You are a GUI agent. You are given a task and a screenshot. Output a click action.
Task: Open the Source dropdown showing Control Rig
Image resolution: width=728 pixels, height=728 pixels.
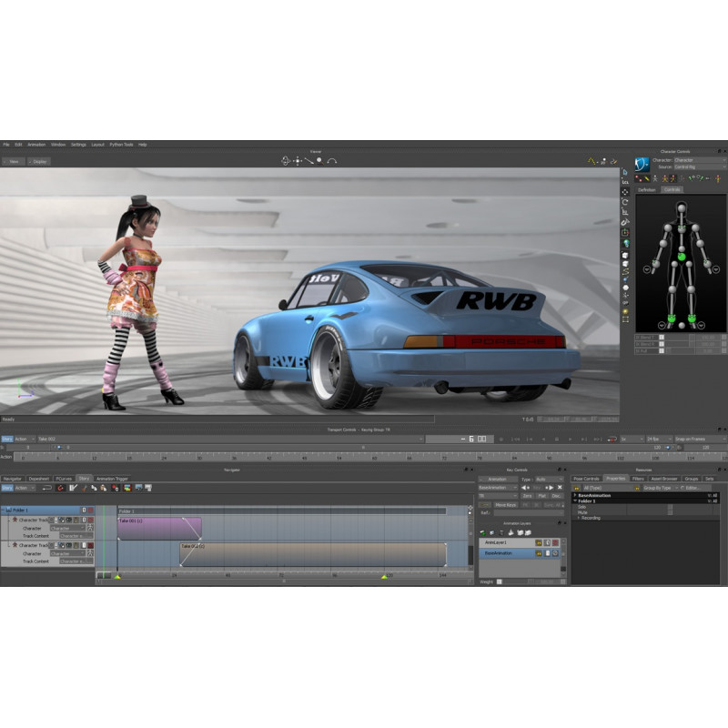(701, 167)
